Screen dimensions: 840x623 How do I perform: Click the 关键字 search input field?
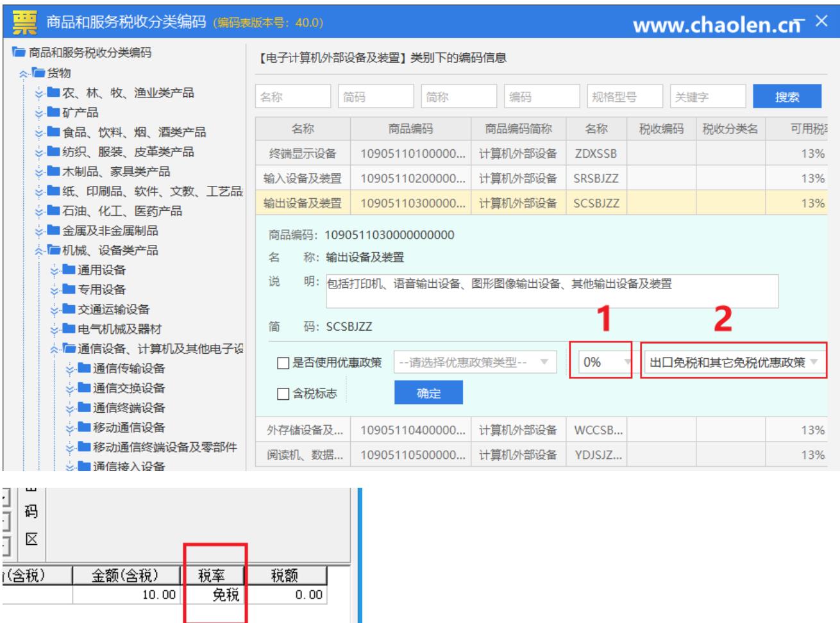[708, 97]
